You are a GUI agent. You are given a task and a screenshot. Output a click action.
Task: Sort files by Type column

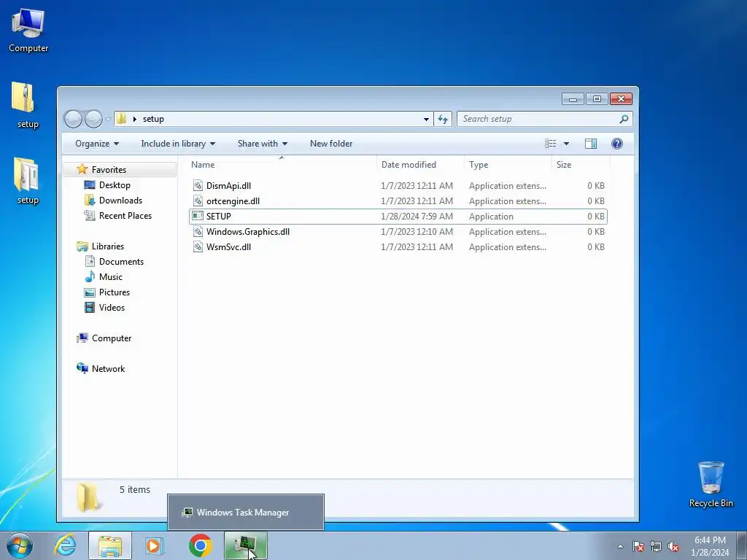point(508,165)
